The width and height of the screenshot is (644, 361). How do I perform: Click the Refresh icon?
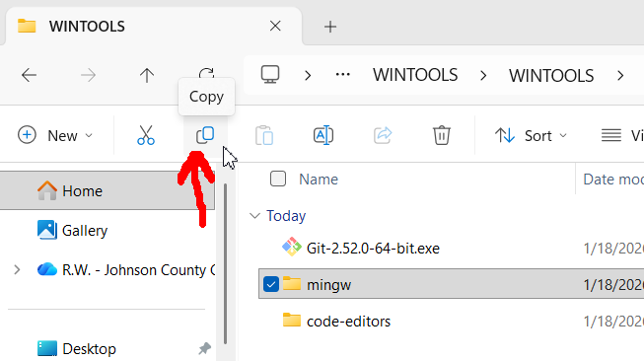click(206, 73)
